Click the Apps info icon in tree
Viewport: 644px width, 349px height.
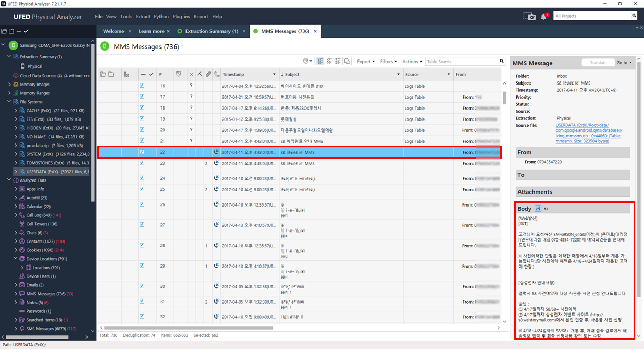(22, 189)
